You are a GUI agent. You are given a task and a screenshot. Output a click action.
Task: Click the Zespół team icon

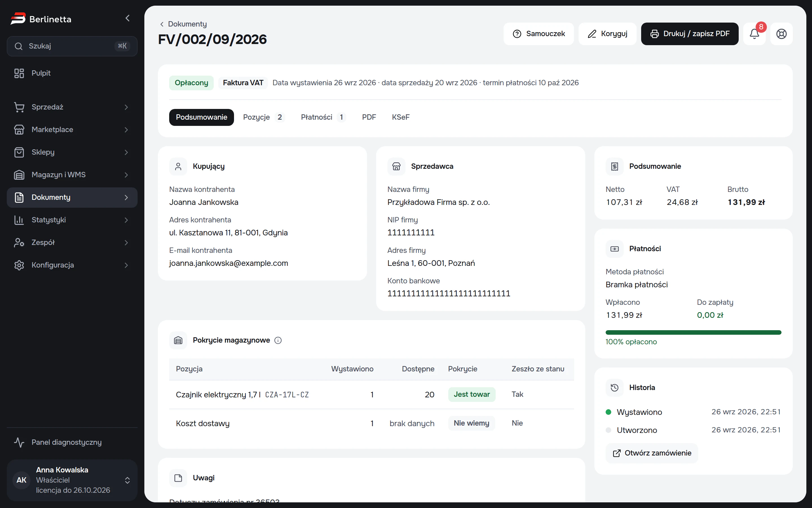(x=19, y=243)
